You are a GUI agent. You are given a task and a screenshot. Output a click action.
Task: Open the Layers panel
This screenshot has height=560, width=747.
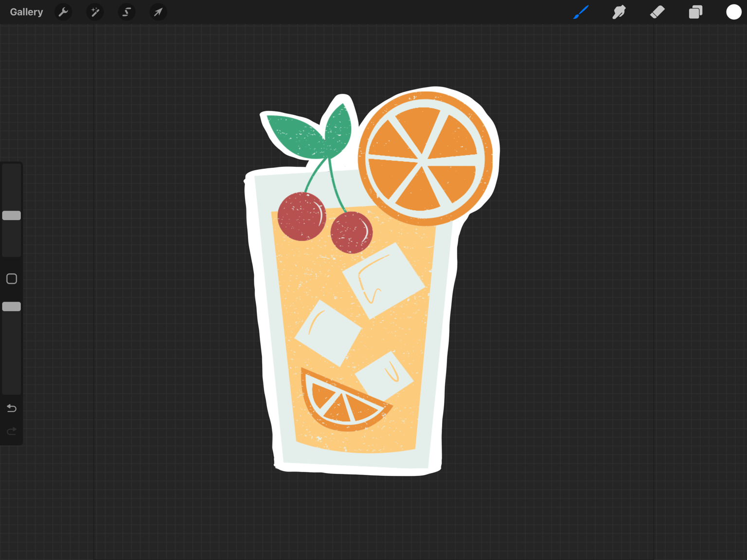coord(695,12)
